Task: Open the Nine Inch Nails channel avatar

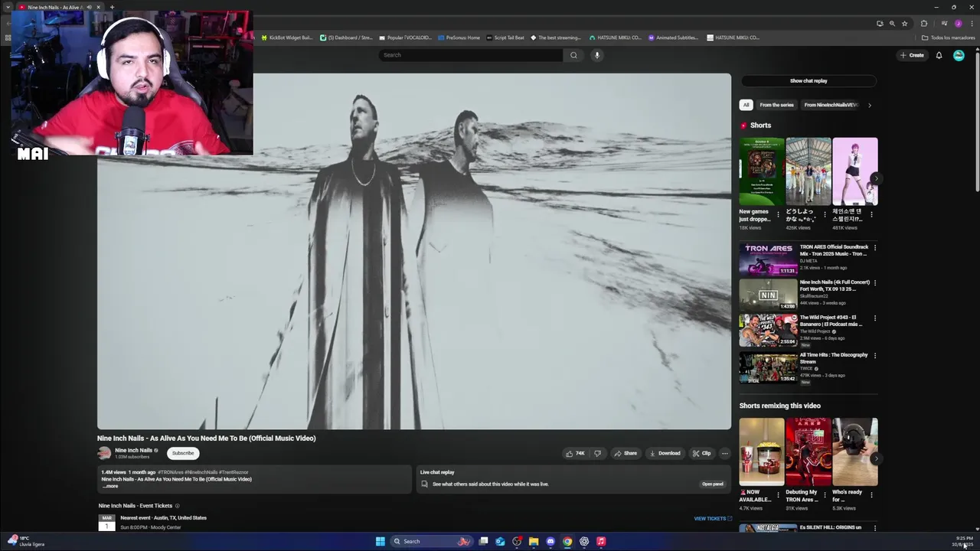Action: tap(104, 453)
